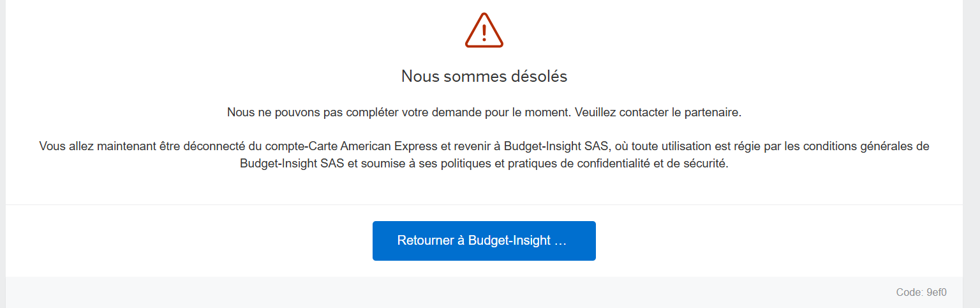
Task: Click the red warning triangle icon
Action: pyautogui.click(x=484, y=31)
